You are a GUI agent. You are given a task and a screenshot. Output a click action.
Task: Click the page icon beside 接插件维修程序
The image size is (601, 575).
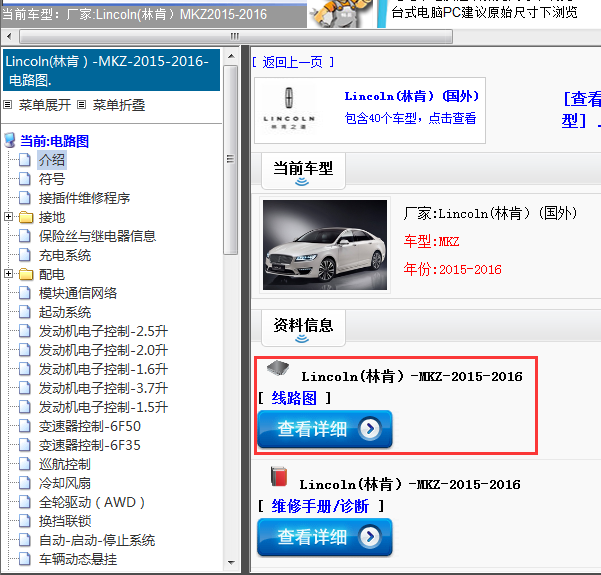25,198
